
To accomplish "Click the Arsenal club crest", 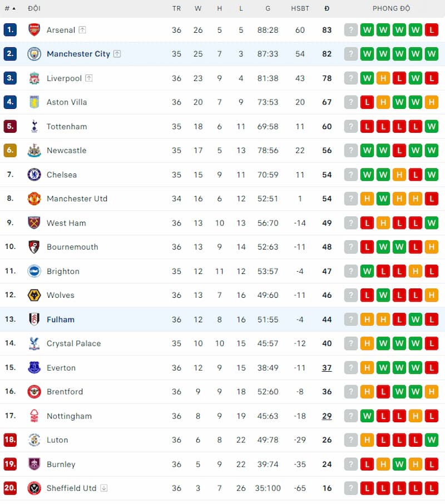I will pyautogui.click(x=34, y=29).
